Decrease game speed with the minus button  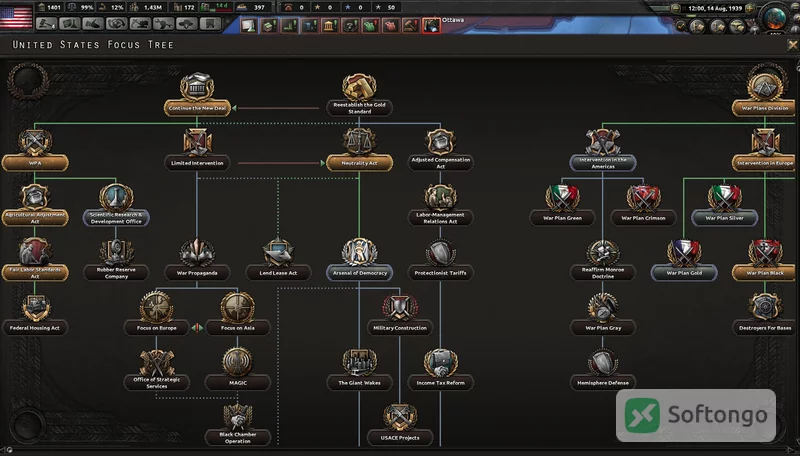pos(676,8)
